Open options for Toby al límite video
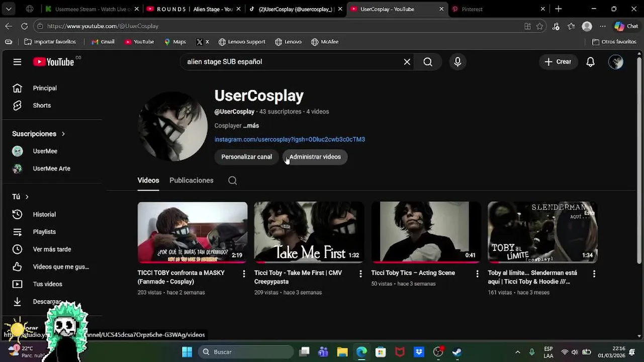The image size is (644, 362). [594, 274]
